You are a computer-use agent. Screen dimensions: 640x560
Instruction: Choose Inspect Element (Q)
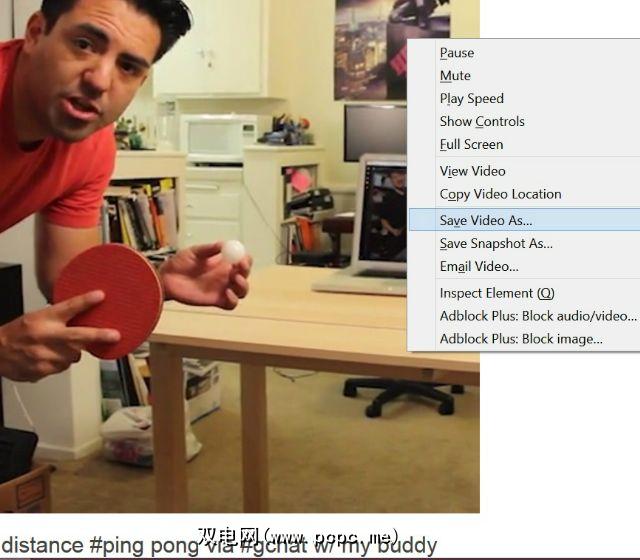tap(524, 293)
